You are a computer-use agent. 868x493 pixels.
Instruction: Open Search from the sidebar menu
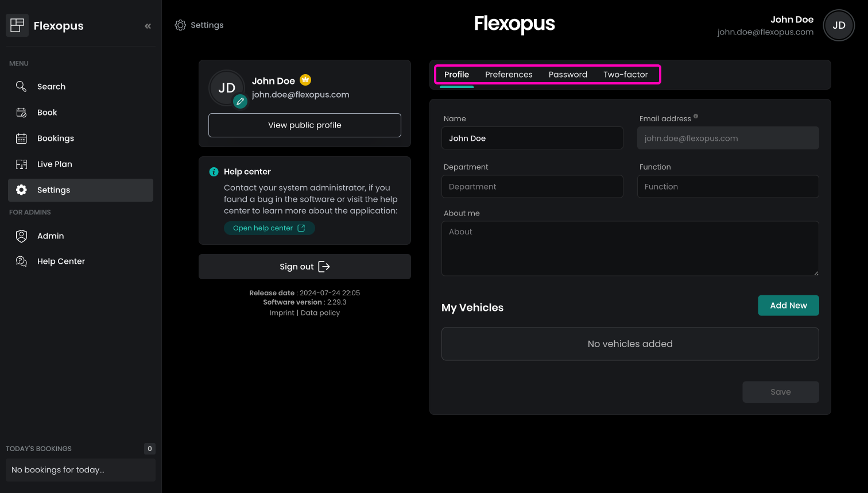[51, 87]
